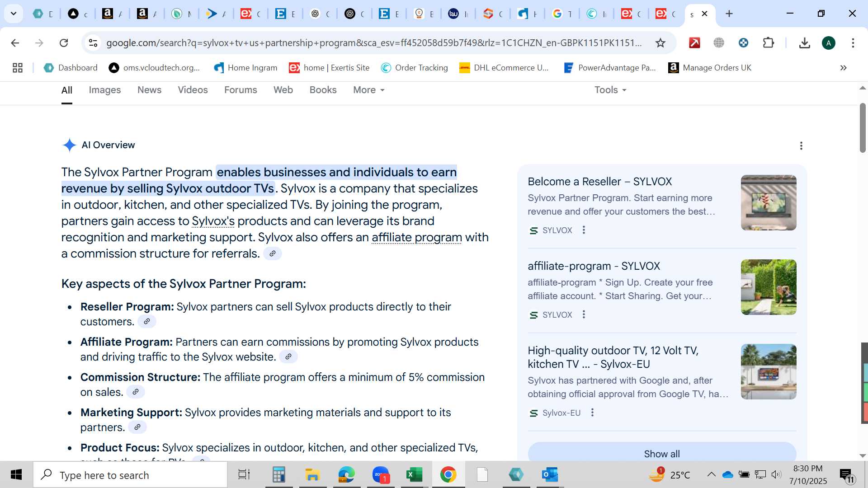Open the Chrome extensions puzzle icon
The height and width of the screenshot is (488, 868).
coord(769,43)
